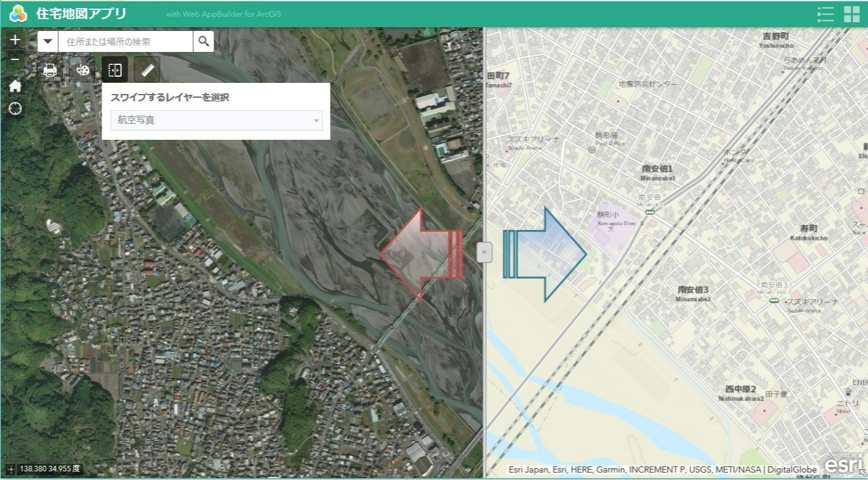The image size is (868, 480).
Task: Open the legend panel in the header
Action: click(825, 14)
